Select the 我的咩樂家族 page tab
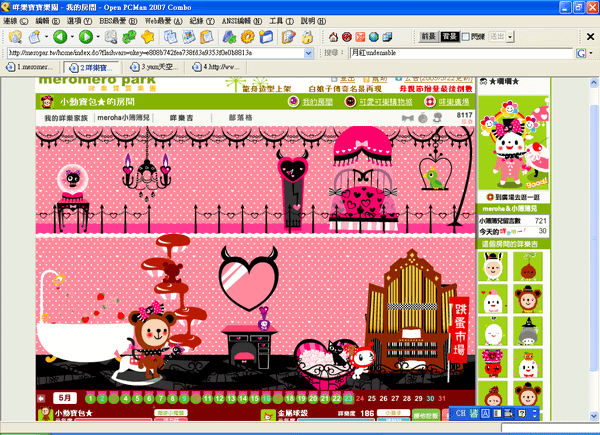 66,118
